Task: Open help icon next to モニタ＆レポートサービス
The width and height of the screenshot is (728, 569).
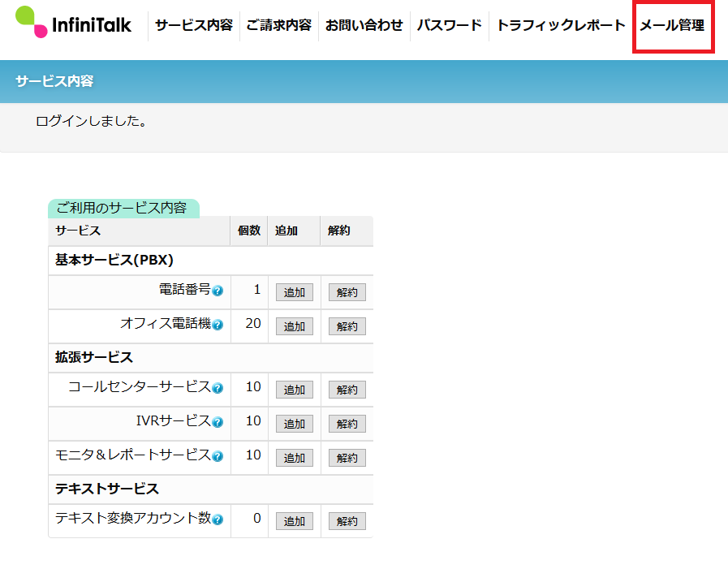Action: pyautogui.click(x=218, y=456)
